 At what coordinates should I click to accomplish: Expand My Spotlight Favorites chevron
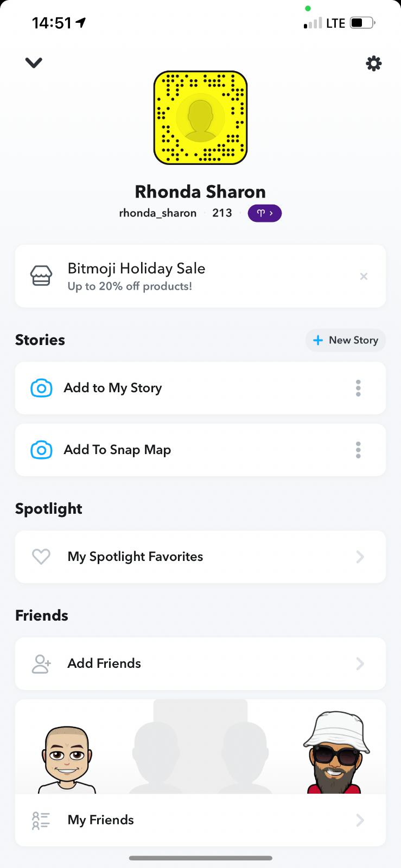360,557
